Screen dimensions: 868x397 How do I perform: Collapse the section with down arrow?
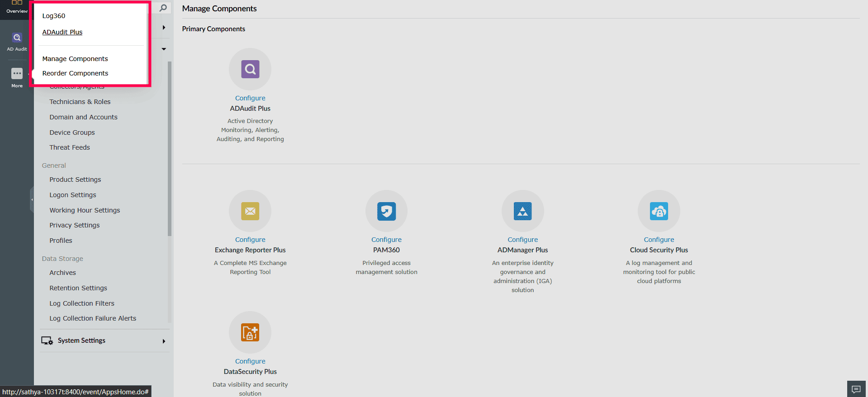(164, 49)
